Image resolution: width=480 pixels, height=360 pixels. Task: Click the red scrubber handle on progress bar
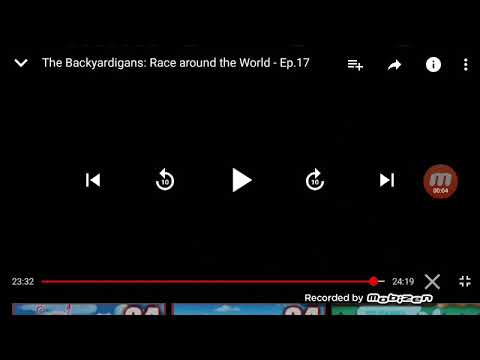pyautogui.click(x=374, y=281)
